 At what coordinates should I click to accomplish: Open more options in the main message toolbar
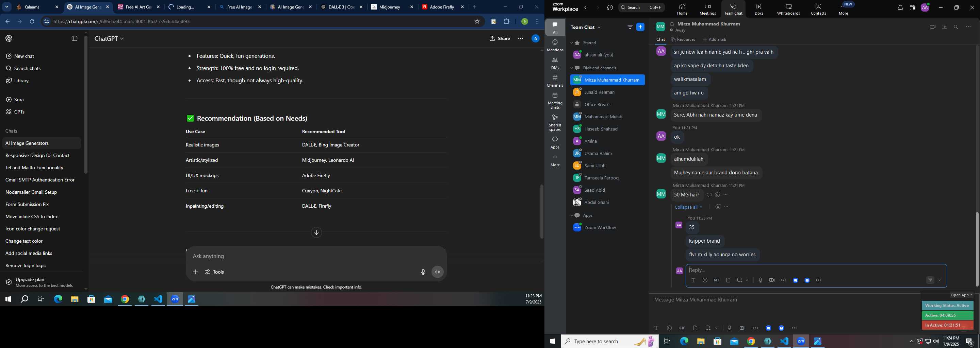pos(794,328)
